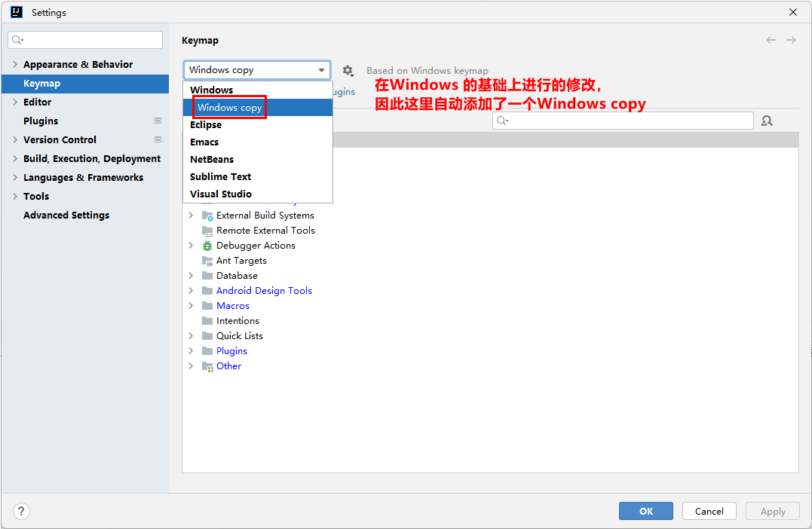Click the External Build Systems folder icon

tap(207, 216)
